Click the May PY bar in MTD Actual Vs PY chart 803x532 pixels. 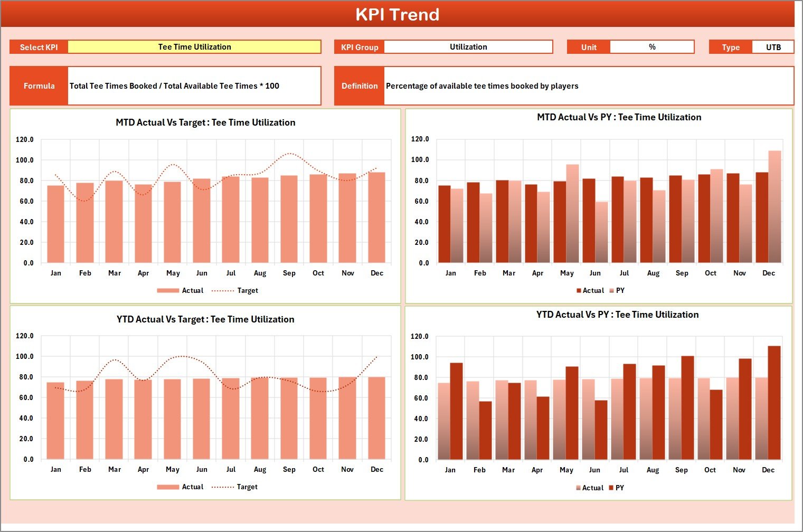pyautogui.click(x=572, y=222)
